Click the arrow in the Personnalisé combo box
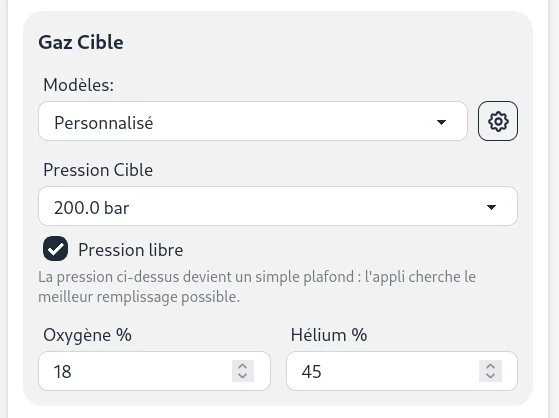Screen dimensions: 559x418 [441, 122]
